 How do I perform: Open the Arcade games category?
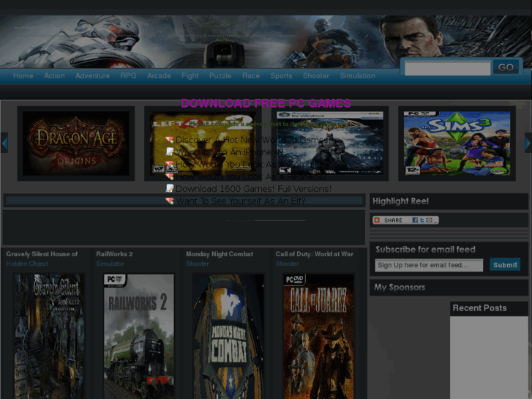(x=159, y=75)
